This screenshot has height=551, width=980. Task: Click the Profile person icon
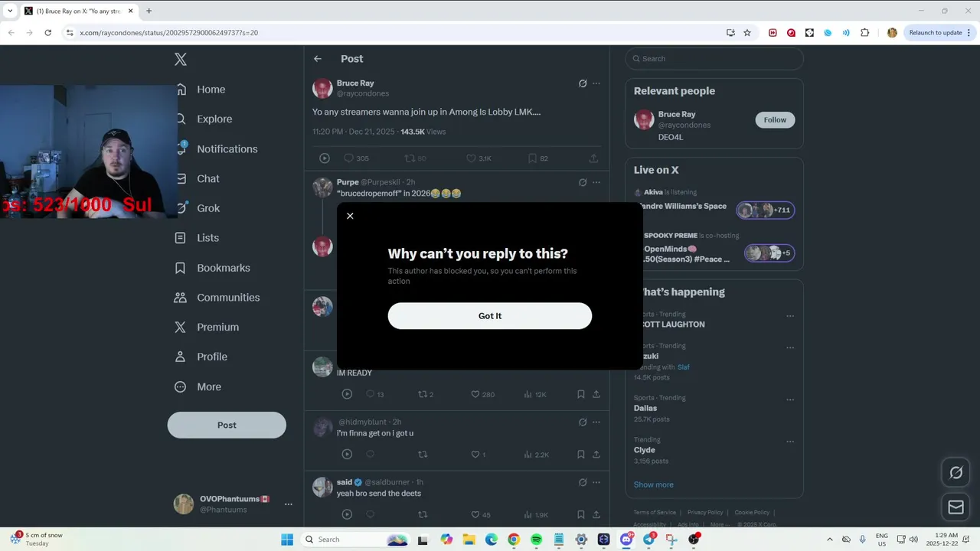[181, 357]
